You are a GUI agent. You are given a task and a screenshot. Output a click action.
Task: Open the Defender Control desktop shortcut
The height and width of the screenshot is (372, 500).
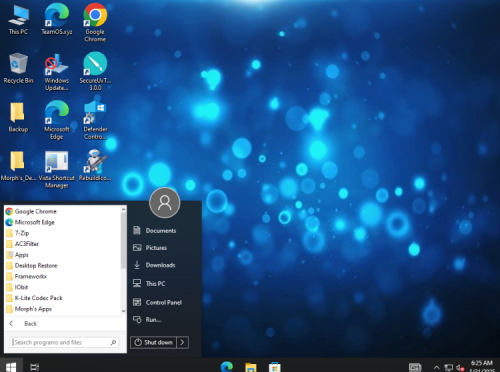[95, 120]
